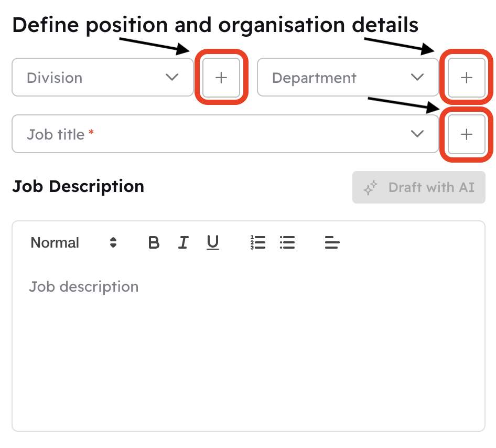Click the plus button beside Job title

(466, 134)
